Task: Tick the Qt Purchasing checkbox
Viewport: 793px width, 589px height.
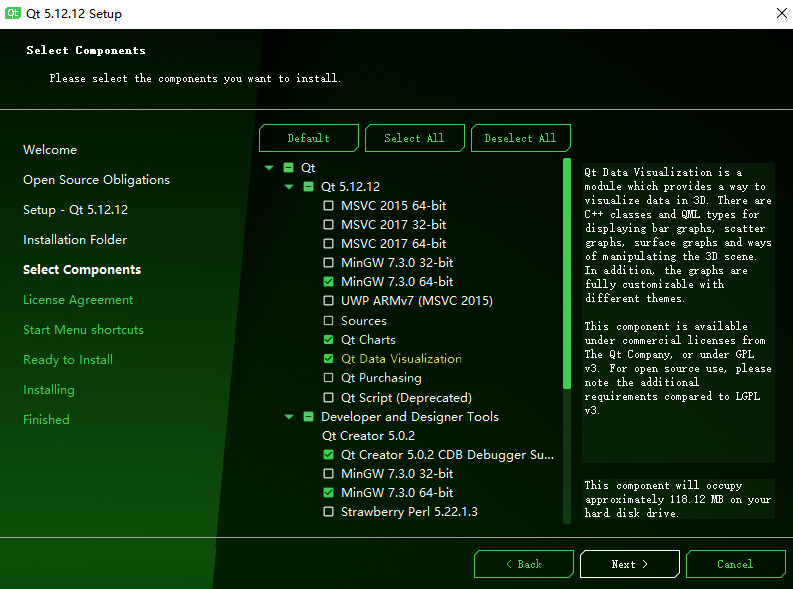Action: (x=328, y=378)
